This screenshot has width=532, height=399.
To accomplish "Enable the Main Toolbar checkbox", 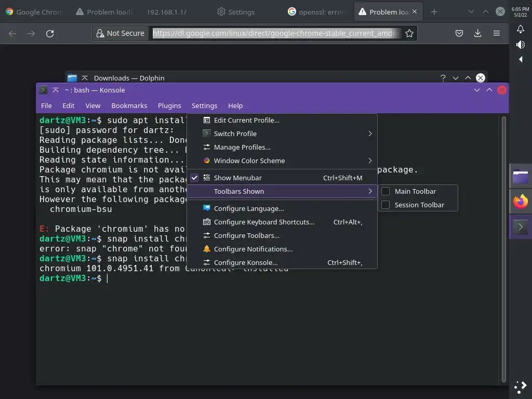I will [x=385, y=191].
